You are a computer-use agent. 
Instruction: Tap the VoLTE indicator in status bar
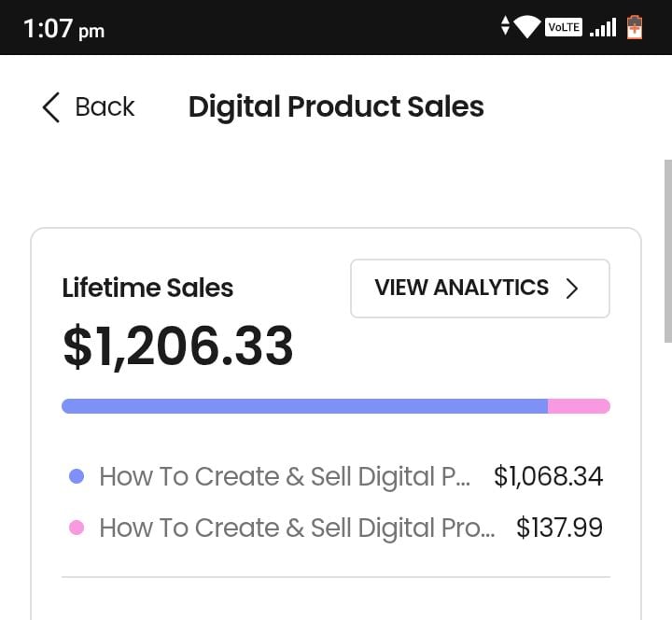click(x=564, y=27)
